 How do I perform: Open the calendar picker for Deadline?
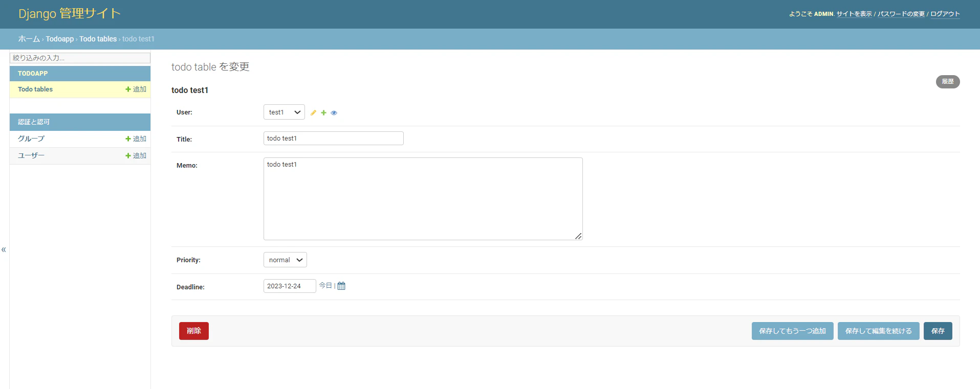(x=341, y=286)
